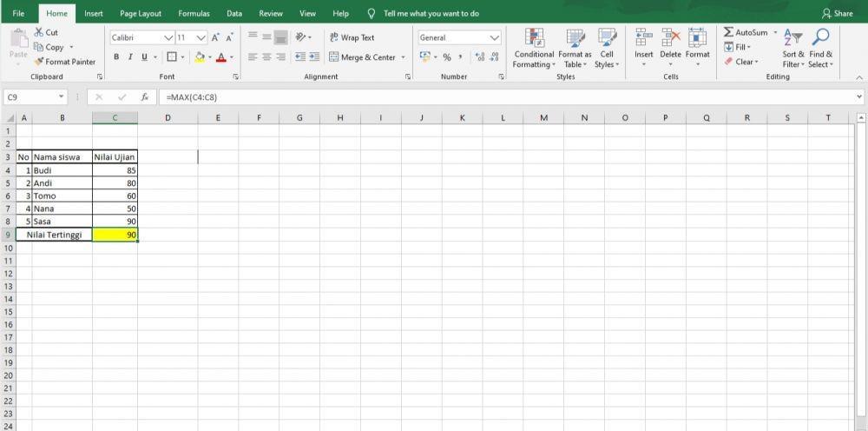Viewport: 868px width, 431px height.
Task: Align text left
Action: coord(253,57)
